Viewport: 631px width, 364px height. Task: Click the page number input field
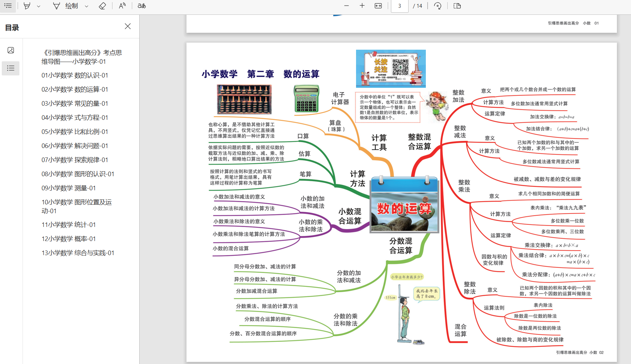(x=399, y=6)
